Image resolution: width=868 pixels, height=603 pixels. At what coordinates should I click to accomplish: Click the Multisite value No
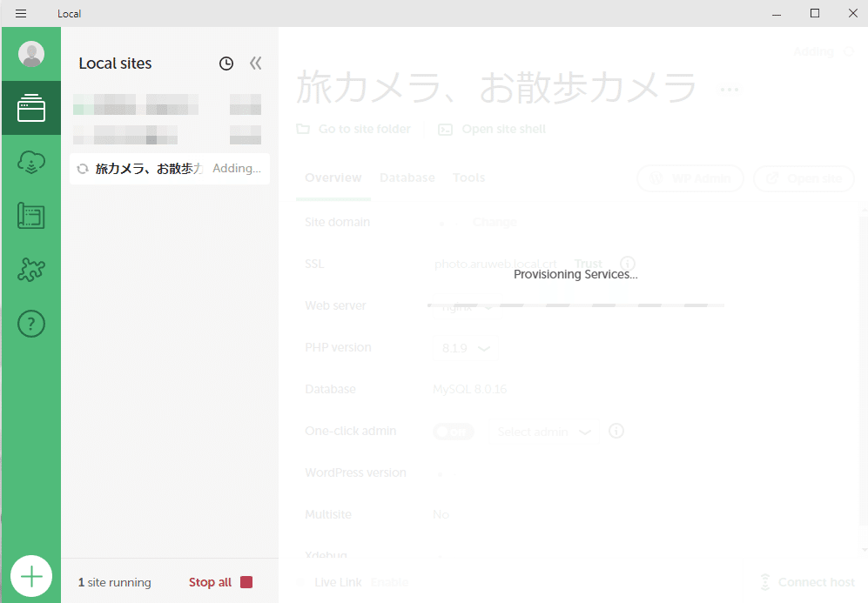[441, 514]
